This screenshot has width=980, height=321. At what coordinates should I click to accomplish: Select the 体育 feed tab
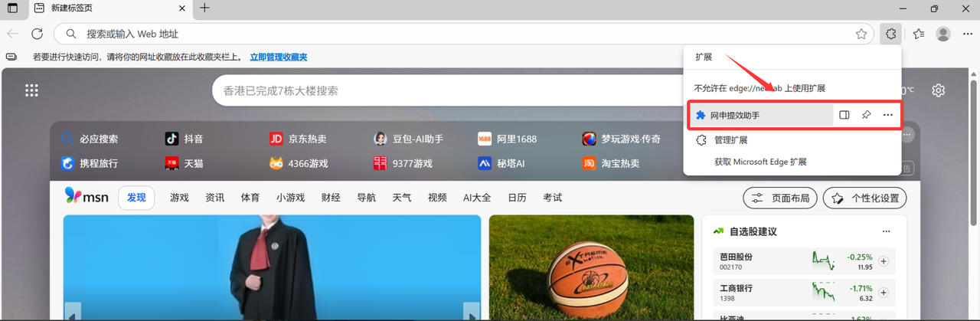(250, 198)
